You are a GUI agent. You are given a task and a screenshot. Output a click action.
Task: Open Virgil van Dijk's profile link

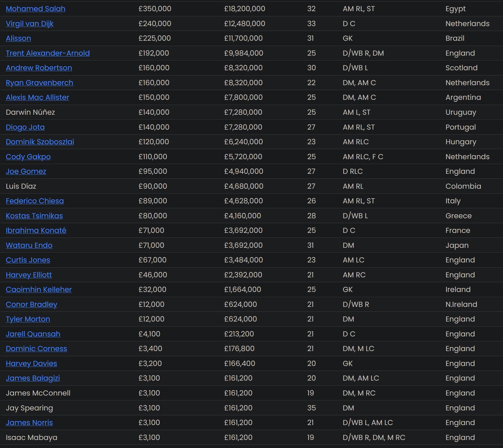coord(30,24)
